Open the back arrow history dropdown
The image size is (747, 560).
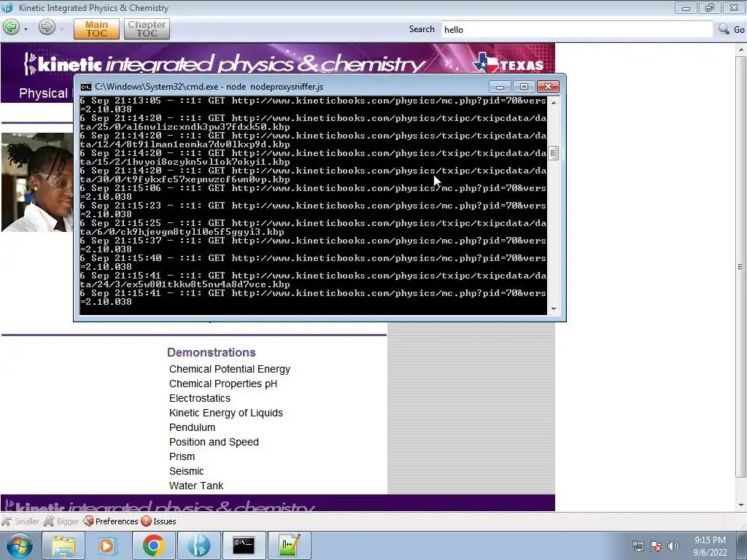click(x=26, y=29)
